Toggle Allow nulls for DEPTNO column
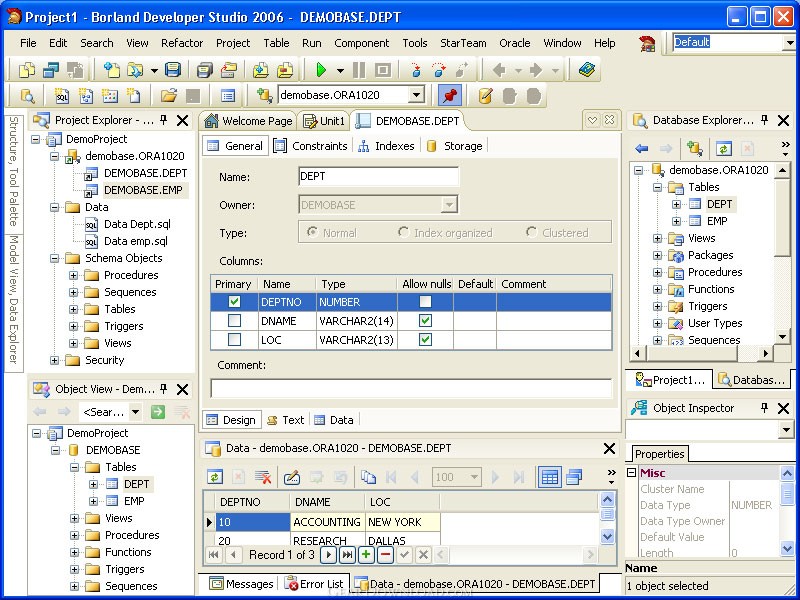 [x=425, y=302]
